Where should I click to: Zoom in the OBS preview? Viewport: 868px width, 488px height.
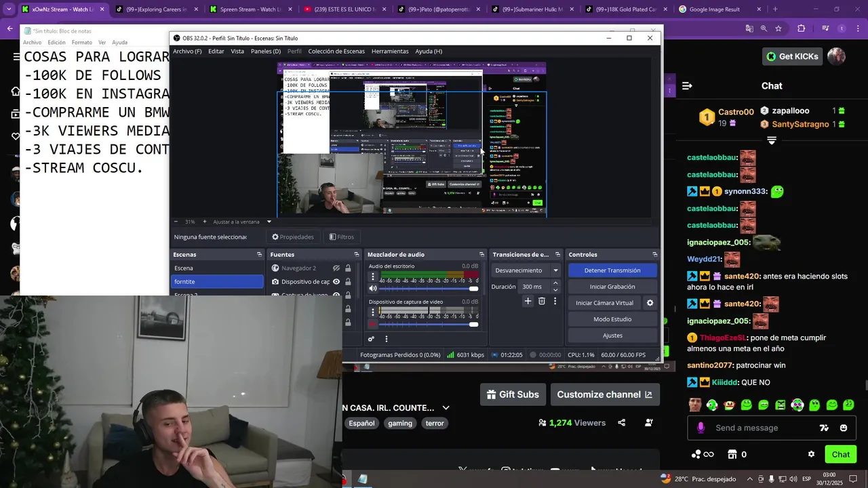(x=204, y=222)
